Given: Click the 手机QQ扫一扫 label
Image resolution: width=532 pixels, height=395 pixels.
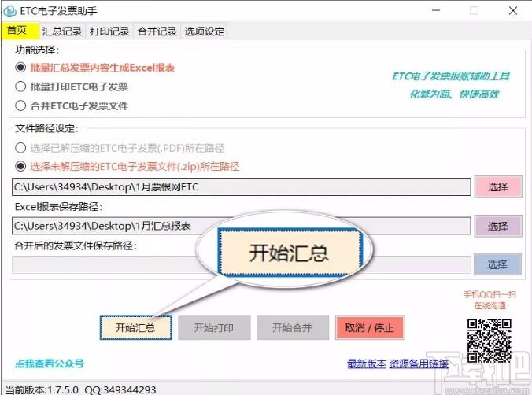Looking at the screenshot, I should coord(490,294).
